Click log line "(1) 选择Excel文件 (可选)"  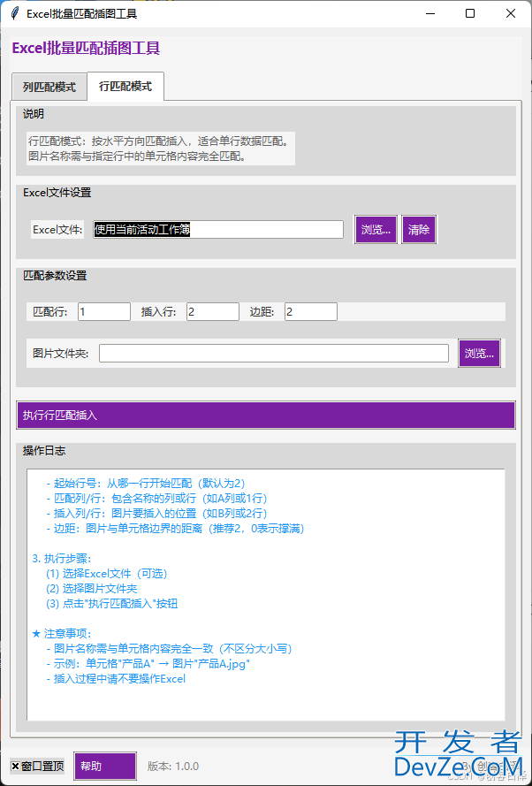pyautogui.click(x=107, y=574)
